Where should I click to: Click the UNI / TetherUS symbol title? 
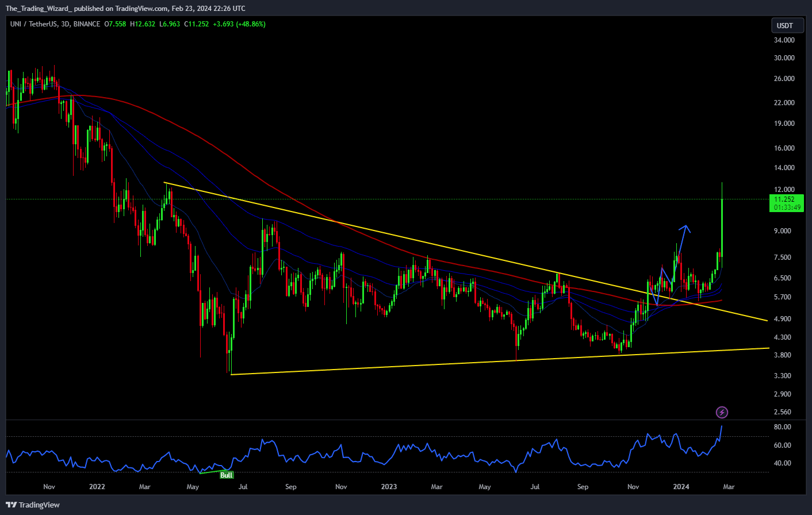34,24
